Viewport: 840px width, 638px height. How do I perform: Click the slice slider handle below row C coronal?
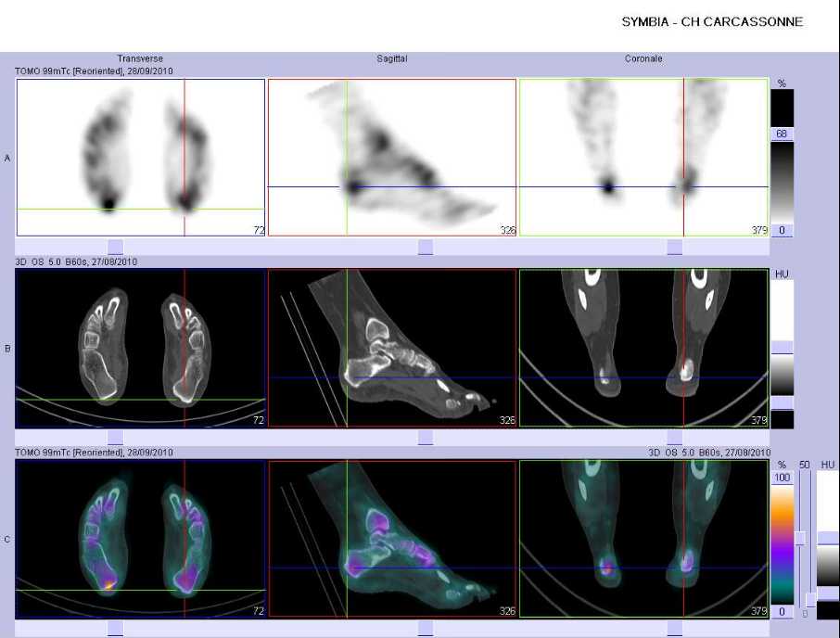click(674, 629)
